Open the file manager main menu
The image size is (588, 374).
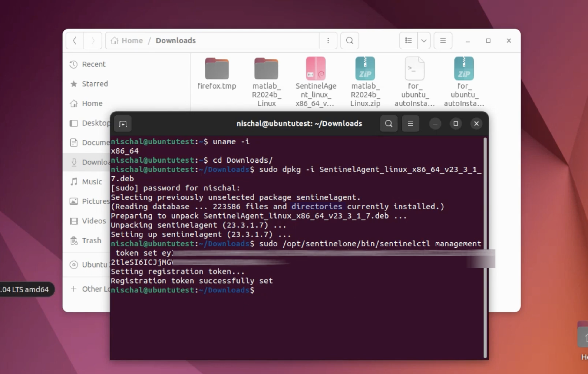(x=443, y=40)
